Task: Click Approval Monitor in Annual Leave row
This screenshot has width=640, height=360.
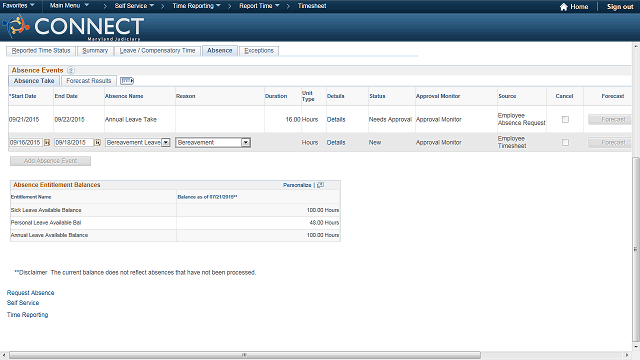Action: [438, 120]
